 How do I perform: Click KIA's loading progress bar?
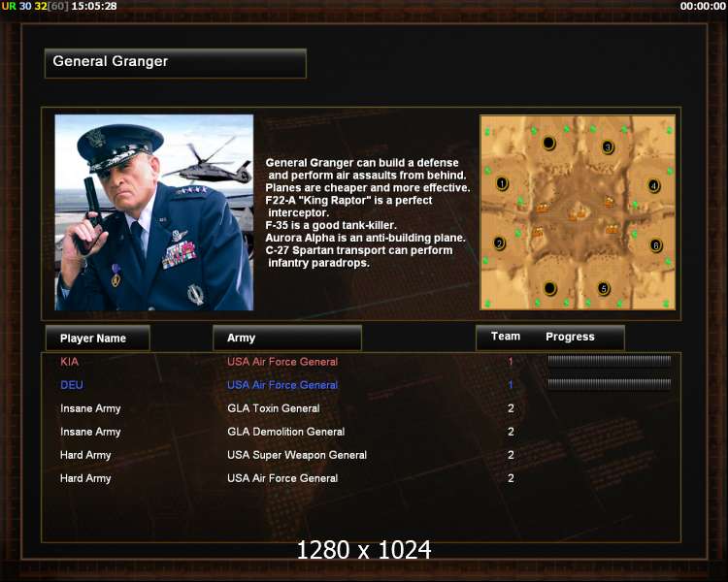coord(610,360)
